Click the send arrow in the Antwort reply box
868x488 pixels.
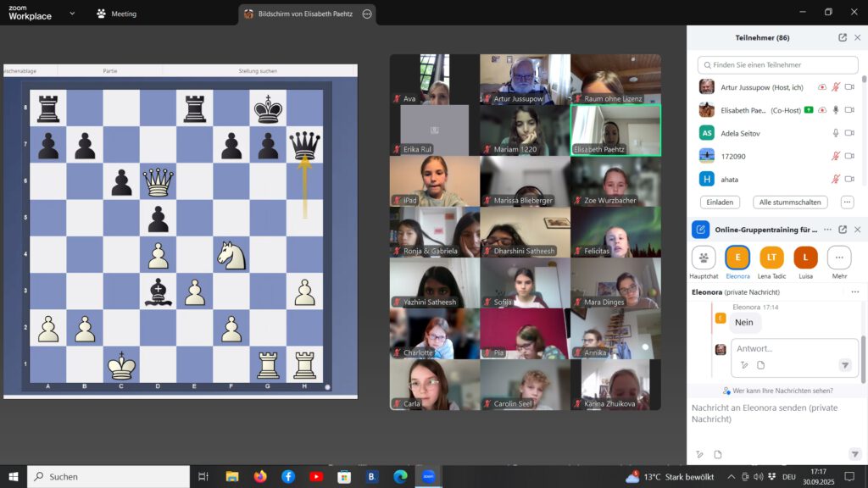tap(844, 365)
